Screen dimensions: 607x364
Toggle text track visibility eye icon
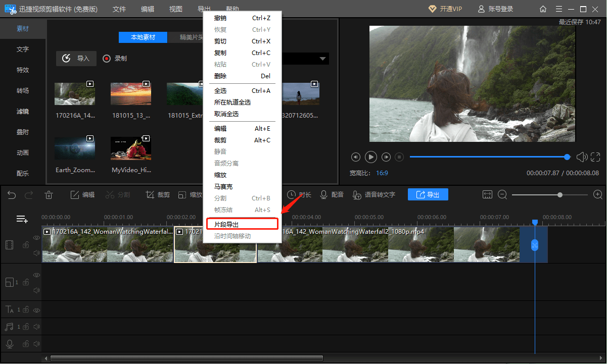(36, 309)
